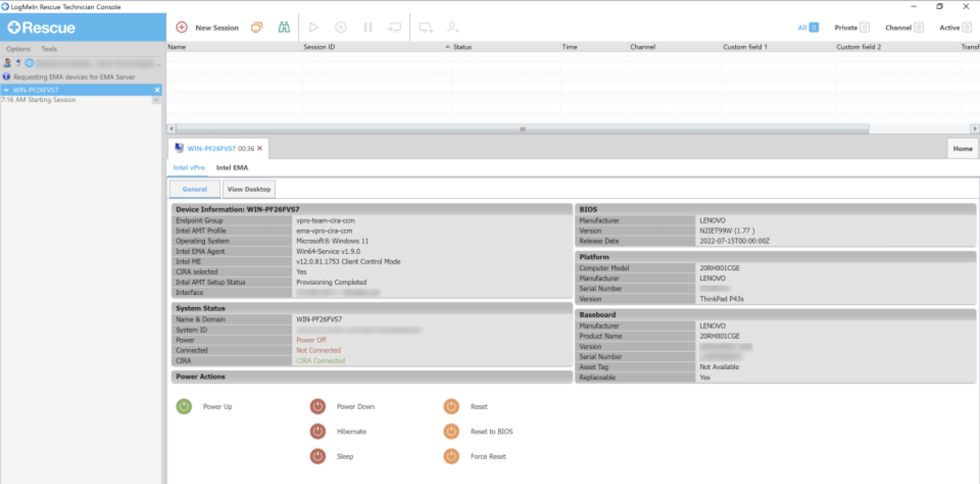Viewport: 980px width, 484px height.
Task: Switch to the Intel EMA tab
Action: pyautogui.click(x=232, y=168)
